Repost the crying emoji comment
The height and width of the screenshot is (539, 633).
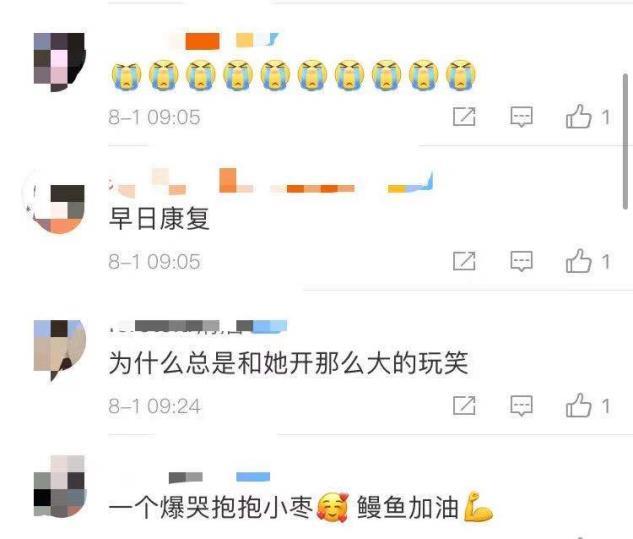click(x=464, y=117)
